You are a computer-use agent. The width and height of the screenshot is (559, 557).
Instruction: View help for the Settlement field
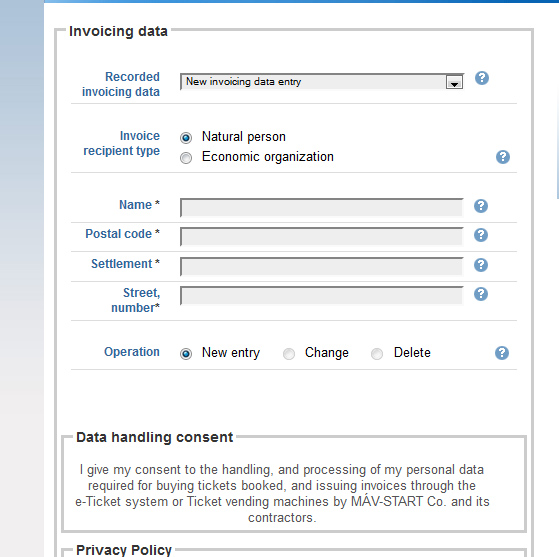click(x=481, y=265)
